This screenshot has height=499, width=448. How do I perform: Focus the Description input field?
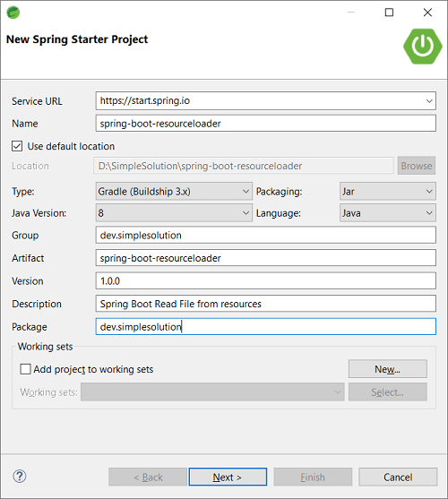tap(266, 304)
